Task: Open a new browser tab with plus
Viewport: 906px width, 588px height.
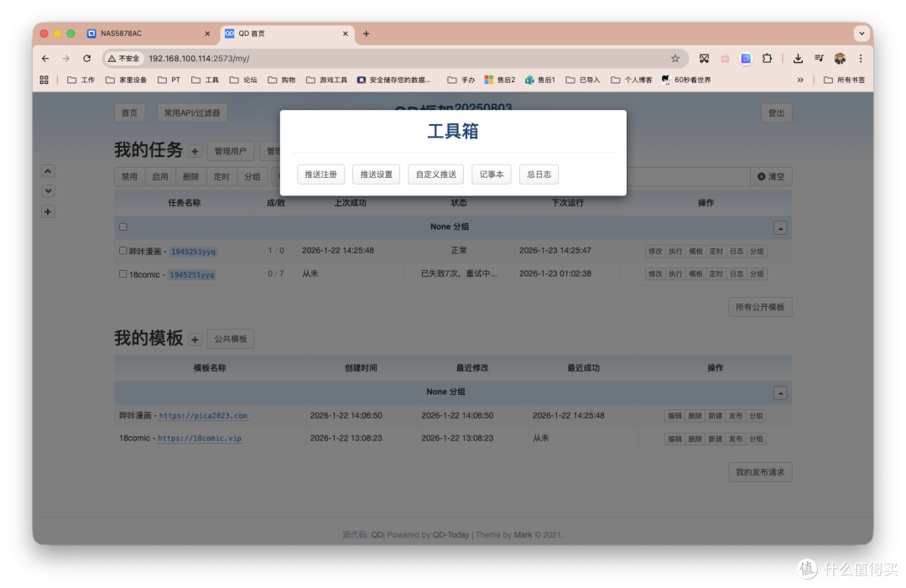Action: [366, 34]
